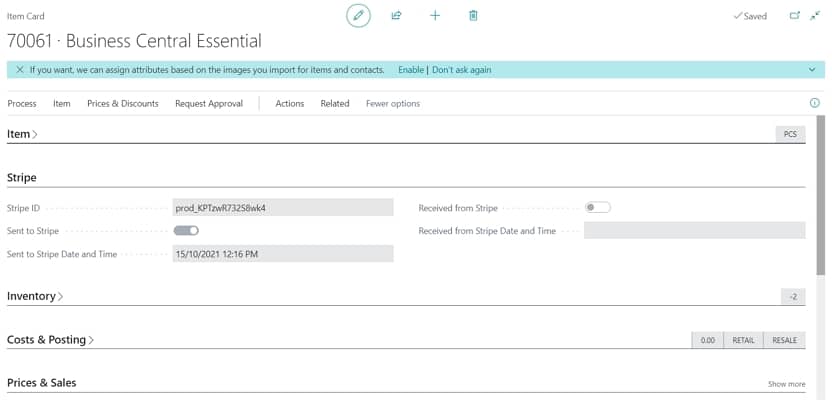This screenshot has height=400, width=832.
Task: Click Don't ask again link
Action: pos(461,69)
